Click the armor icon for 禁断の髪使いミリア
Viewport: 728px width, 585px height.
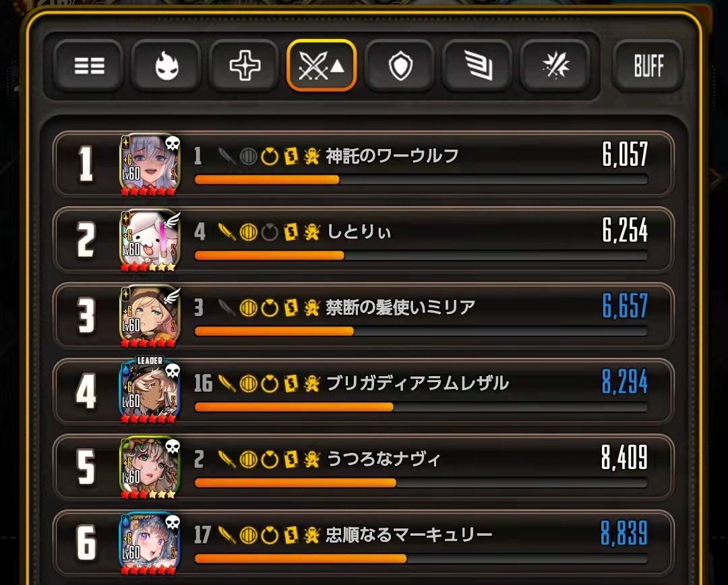[x=248, y=307]
